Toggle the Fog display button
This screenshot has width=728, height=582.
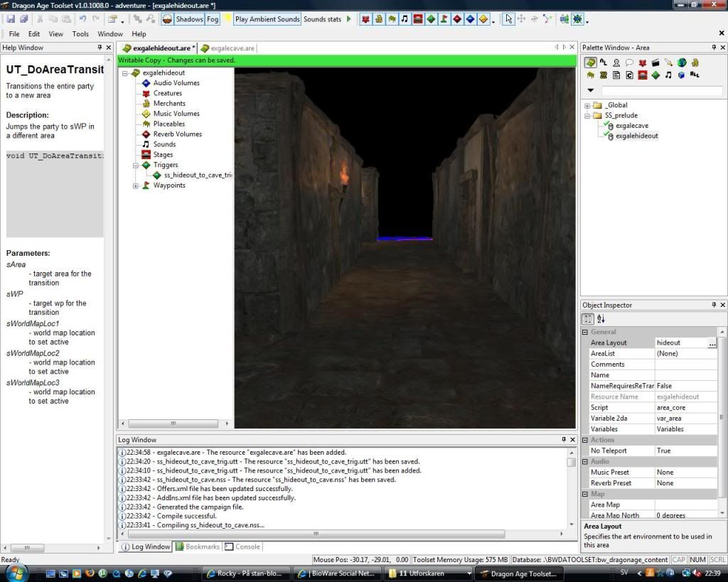[x=213, y=19]
